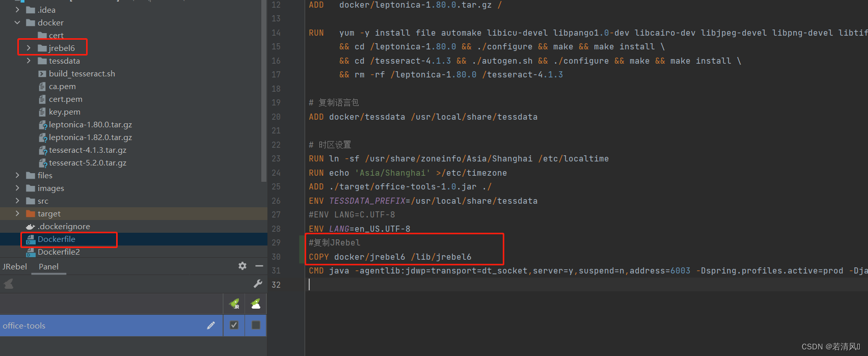
Task: Click 'RUN ln -sf /usr/share/zoneinfo' line
Action: click(x=459, y=159)
